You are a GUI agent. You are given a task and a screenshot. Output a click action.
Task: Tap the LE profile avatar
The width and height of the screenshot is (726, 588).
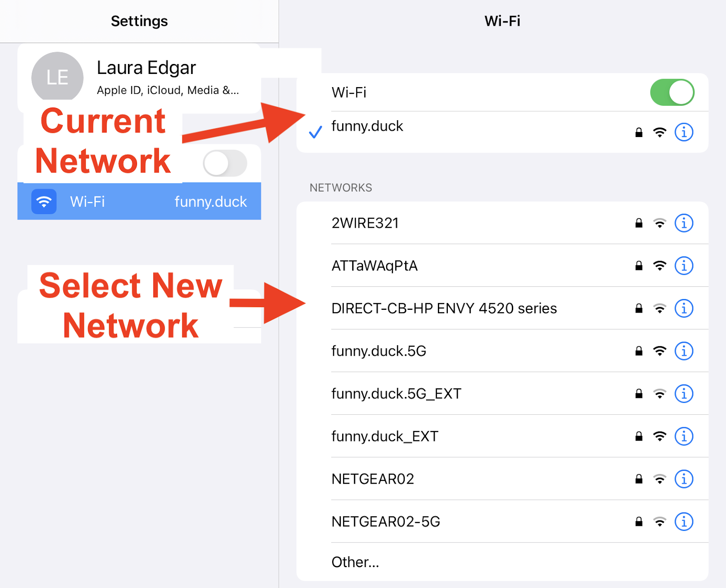point(57,77)
